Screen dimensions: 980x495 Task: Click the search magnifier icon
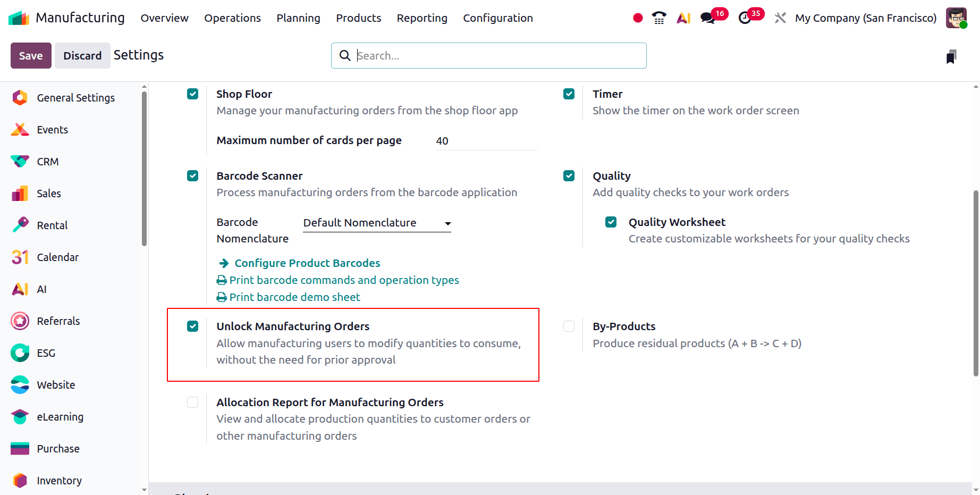(345, 55)
